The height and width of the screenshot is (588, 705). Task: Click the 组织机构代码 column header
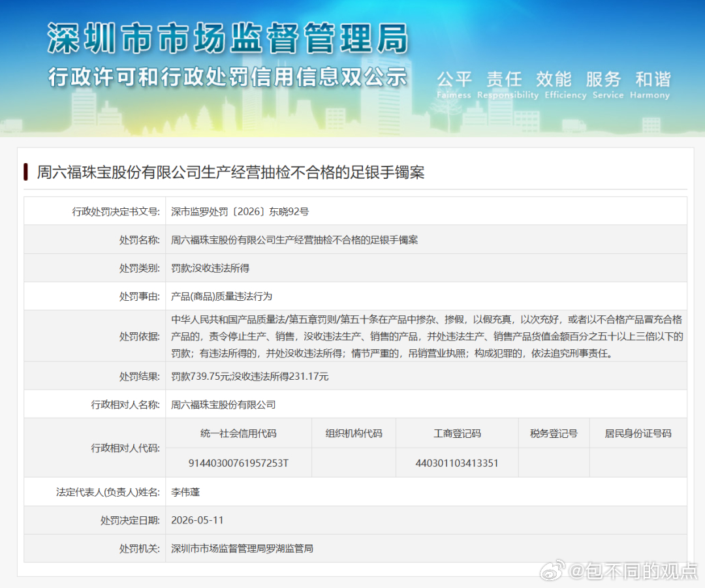pyautogui.click(x=354, y=433)
